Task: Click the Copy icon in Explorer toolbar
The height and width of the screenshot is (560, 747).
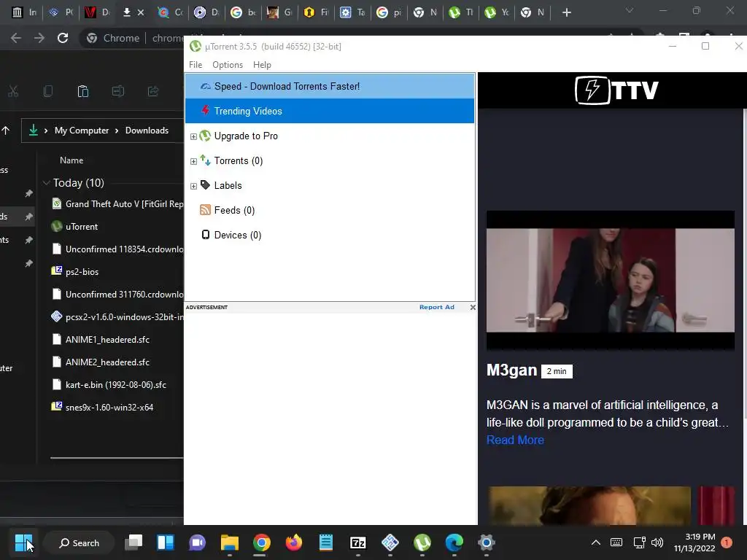Action: (47, 91)
